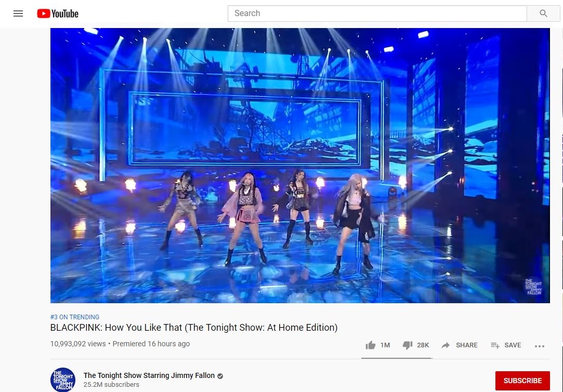Open the three-dot more actions menu

(539, 346)
